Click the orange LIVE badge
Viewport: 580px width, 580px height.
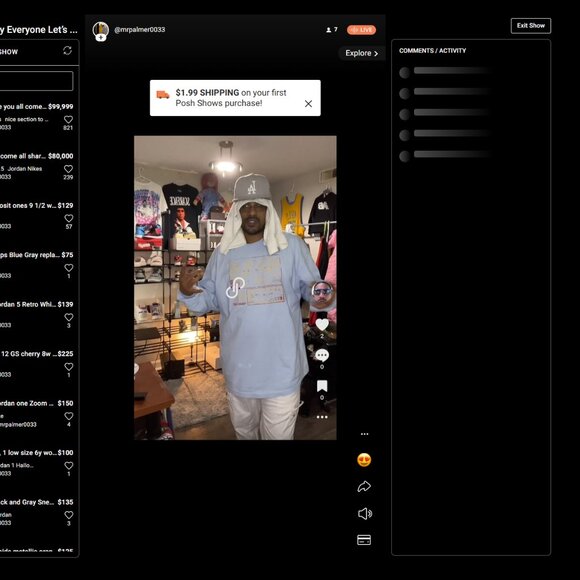361,30
